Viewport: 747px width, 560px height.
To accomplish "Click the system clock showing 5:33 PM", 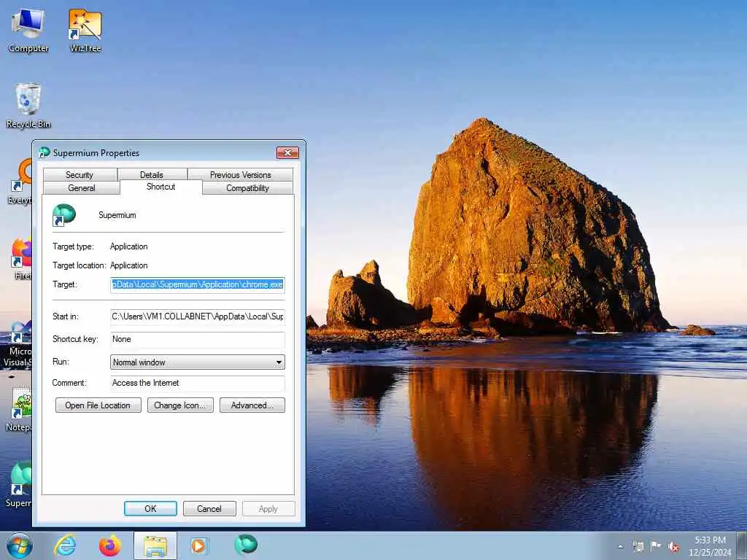I will [x=710, y=546].
